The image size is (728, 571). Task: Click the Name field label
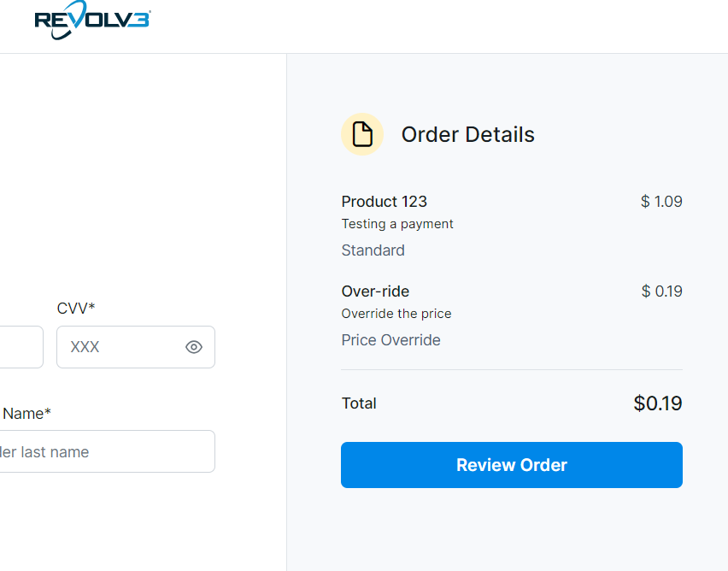click(x=26, y=413)
